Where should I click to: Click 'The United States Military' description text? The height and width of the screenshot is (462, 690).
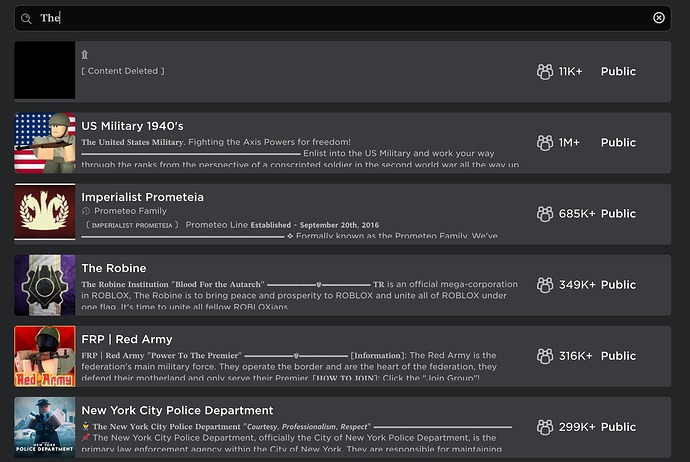pos(132,142)
